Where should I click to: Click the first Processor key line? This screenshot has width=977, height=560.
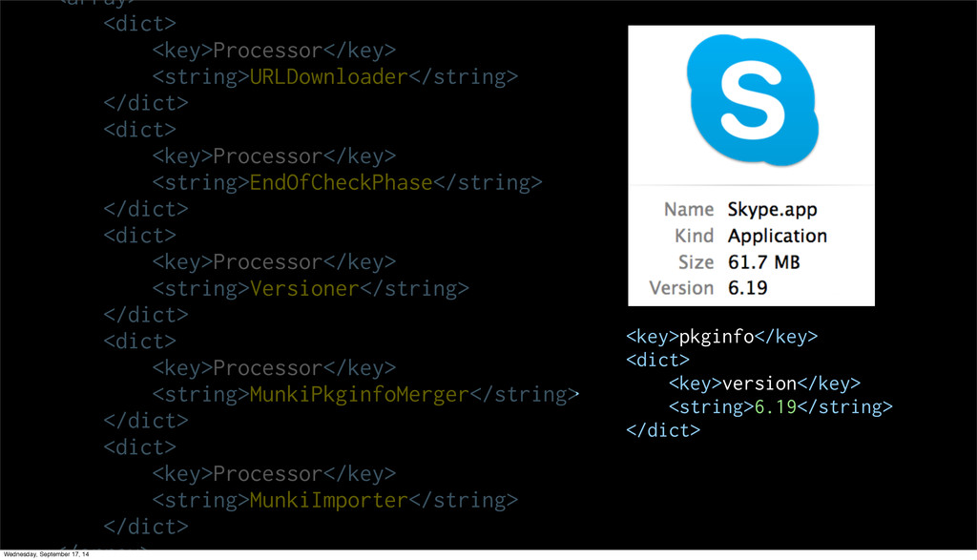pos(274,51)
